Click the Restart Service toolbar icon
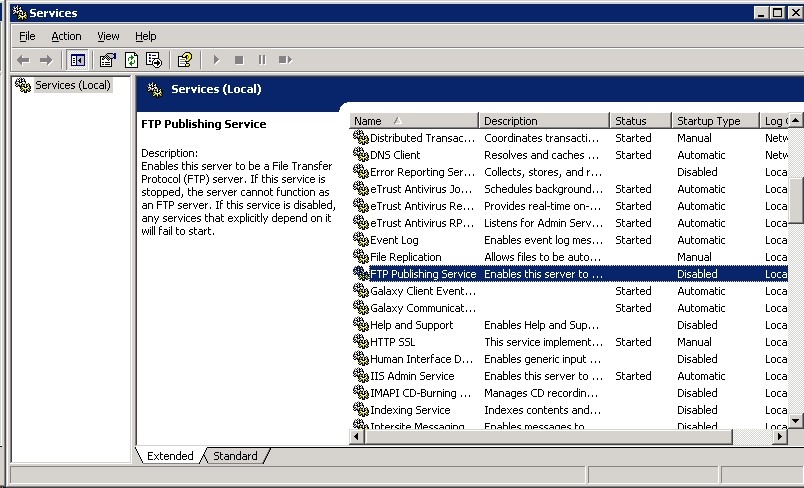 point(285,60)
